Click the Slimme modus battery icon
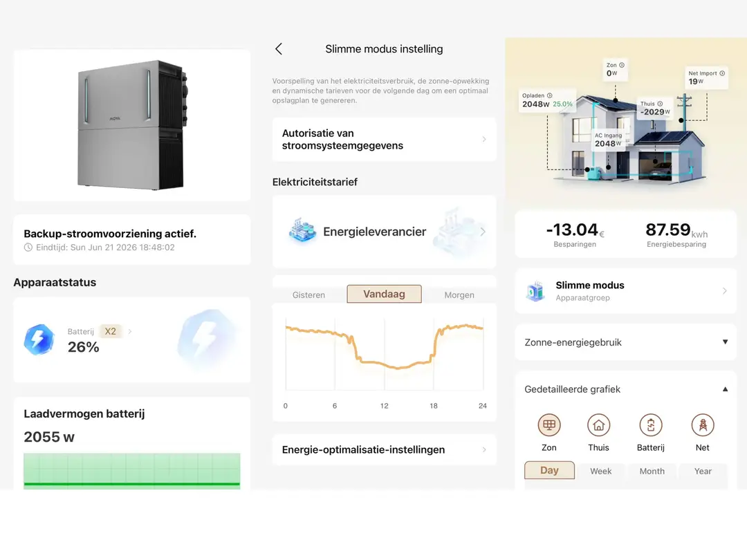The image size is (747, 560). [535, 291]
